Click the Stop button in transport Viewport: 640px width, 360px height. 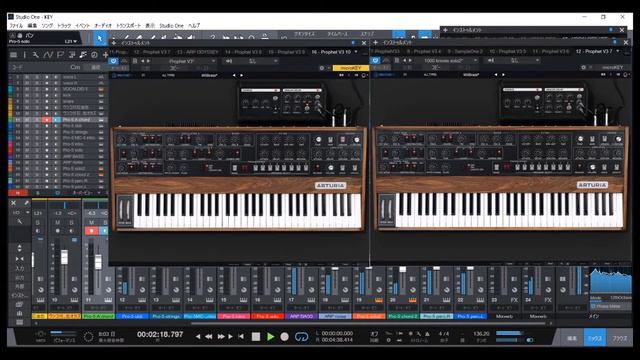click(x=256, y=337)
